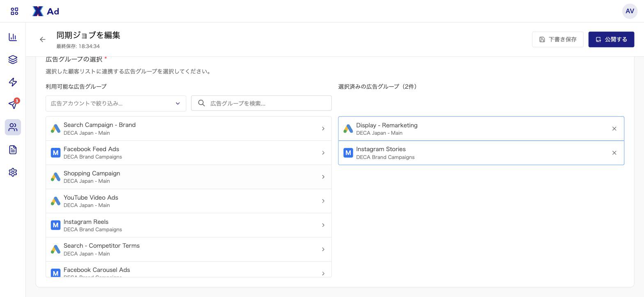The height and width of the screenshot is (297, 644).
Task: Click the 公開する button
Action: point(611,39)
